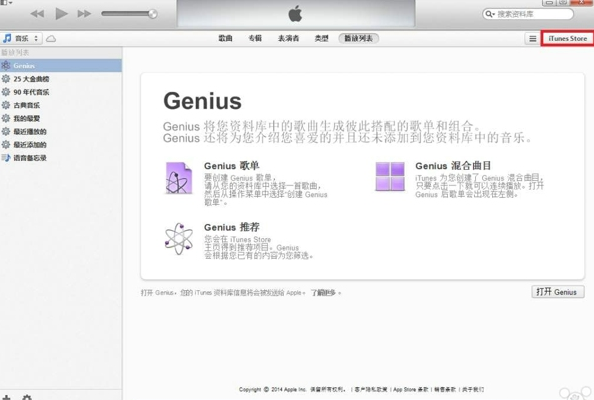Select the 播放列表 tab
Screen dimensions: 594x400
coord(358,38)
